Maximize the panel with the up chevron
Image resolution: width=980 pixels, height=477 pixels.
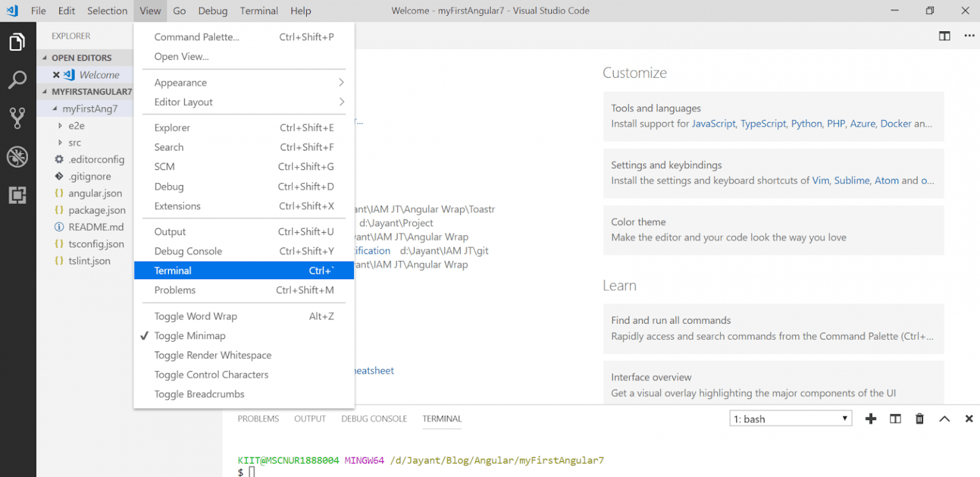944,419
